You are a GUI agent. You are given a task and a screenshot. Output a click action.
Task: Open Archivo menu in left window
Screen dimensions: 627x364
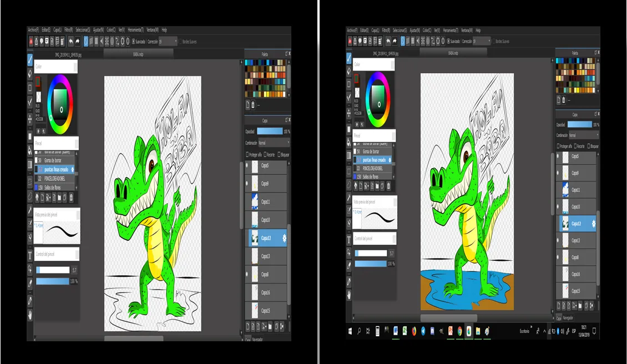tap(33, 29)
